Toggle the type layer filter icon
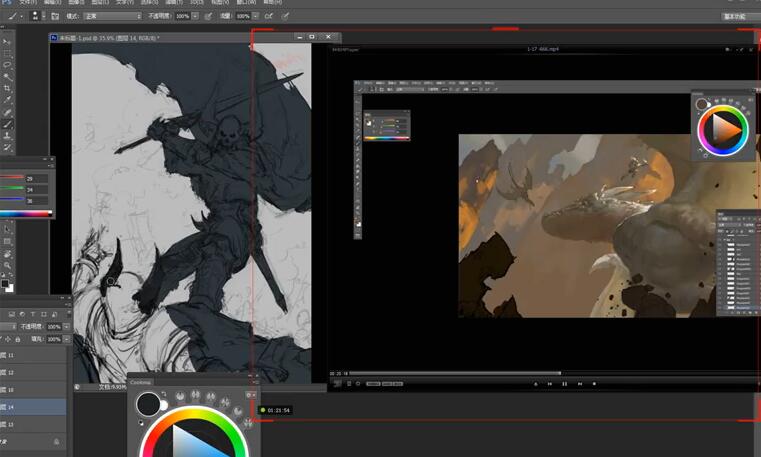Viewport: 761px width, 457px height. click(x=33, y=314)
